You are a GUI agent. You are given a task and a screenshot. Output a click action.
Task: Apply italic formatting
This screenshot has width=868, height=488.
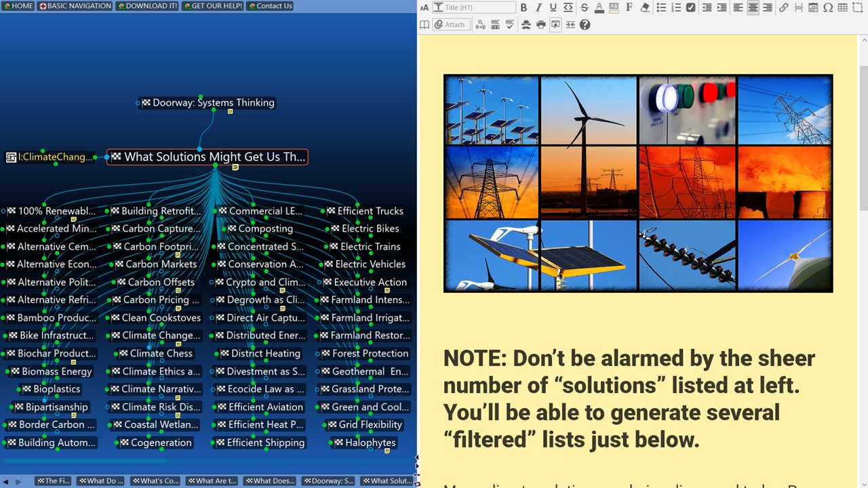click(538, 8)
